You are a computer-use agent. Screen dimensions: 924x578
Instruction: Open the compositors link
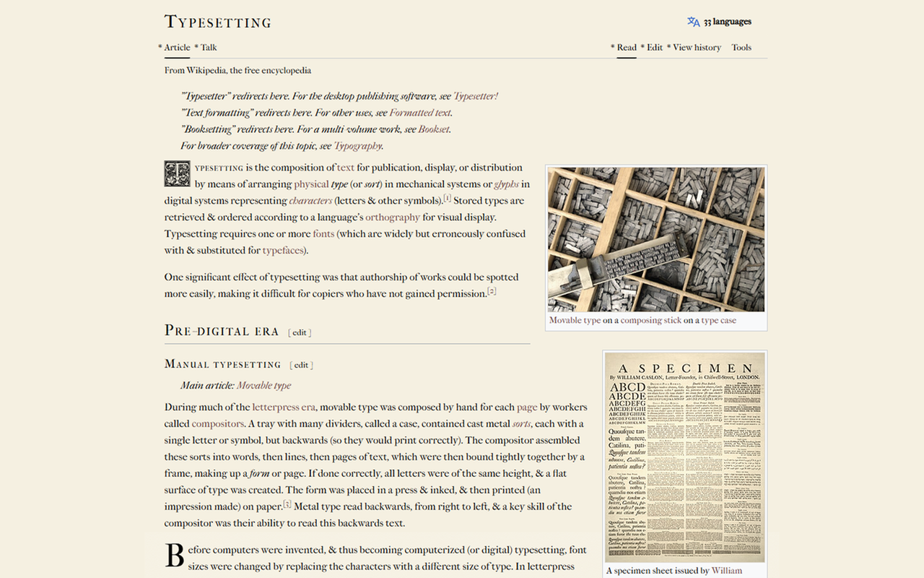click(x=217, y=425)
